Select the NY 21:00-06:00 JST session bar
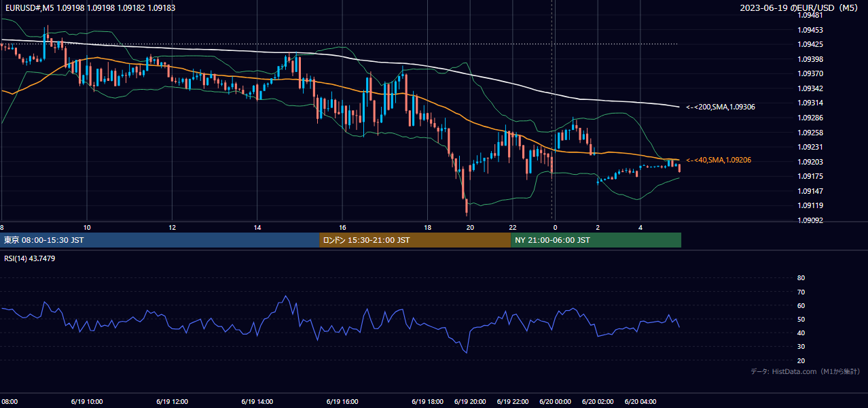868x408 pixels. pos(596,240)
